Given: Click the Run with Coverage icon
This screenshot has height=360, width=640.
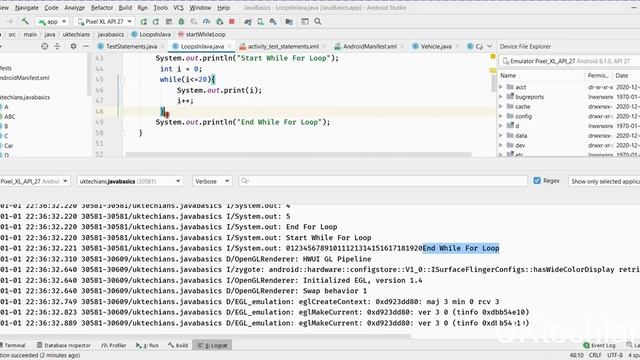Looking at the screenshot, I should tap(194, 21).
